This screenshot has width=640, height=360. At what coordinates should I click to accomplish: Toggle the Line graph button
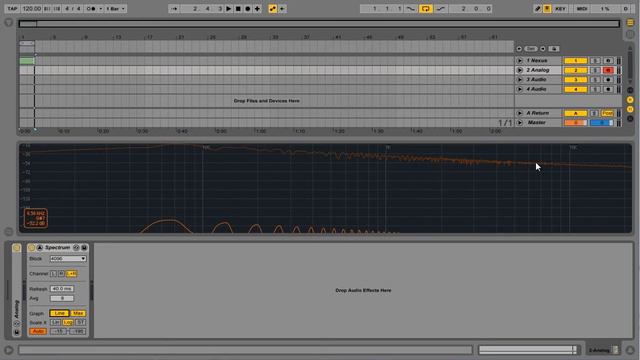59,313
